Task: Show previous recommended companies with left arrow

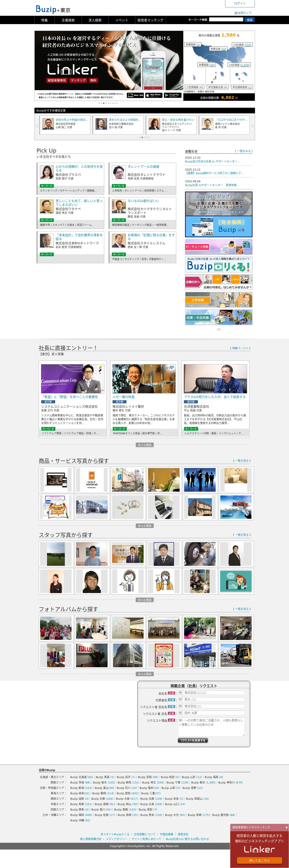Action: pyautogui.click(x=37, y=126)
